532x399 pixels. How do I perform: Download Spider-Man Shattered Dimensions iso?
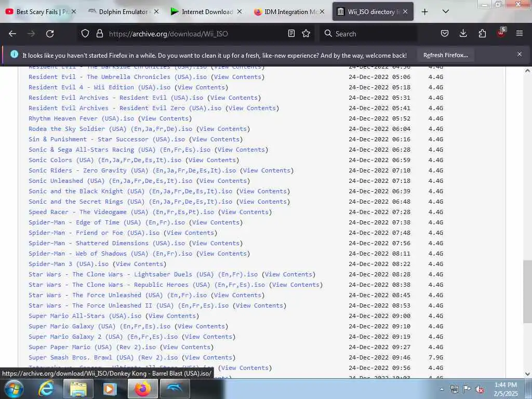pos(107,243)
